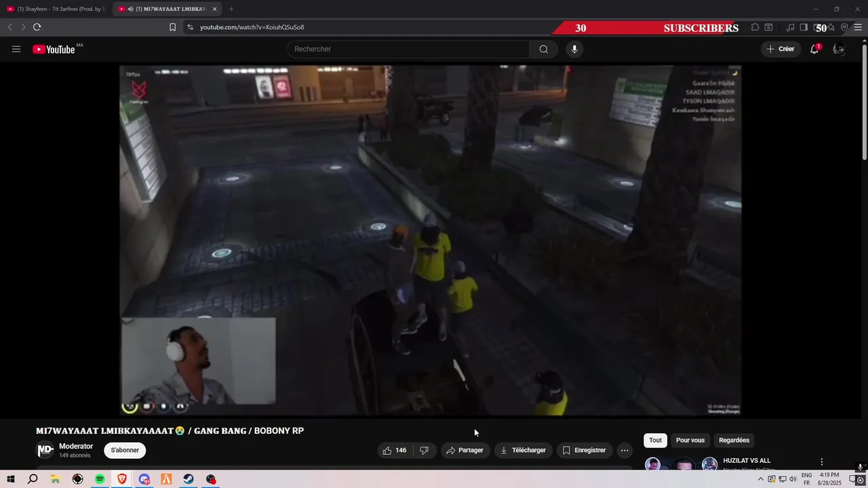This screenshot has height=488, width=868.
Task: Open the browser music note playlist icon
Action: [790, 28]
